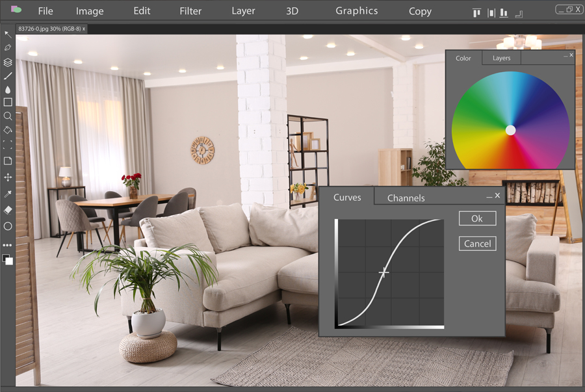585x392 pixels.
Task: Choose the Eyedropper tool
Action: (x=8, y=194)
